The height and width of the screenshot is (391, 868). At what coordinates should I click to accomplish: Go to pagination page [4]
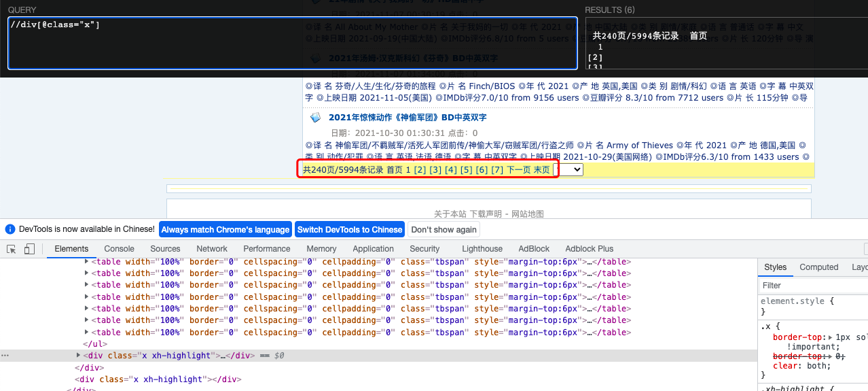point(451,170)
